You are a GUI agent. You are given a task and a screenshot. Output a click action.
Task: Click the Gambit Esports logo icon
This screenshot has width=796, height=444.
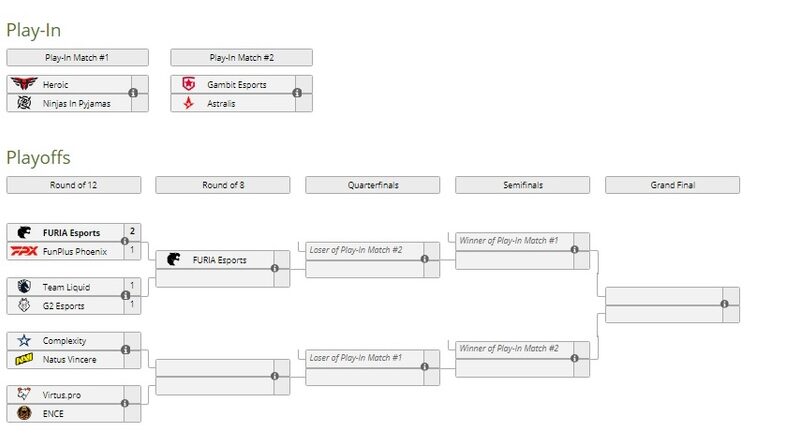tap(188, 85)
